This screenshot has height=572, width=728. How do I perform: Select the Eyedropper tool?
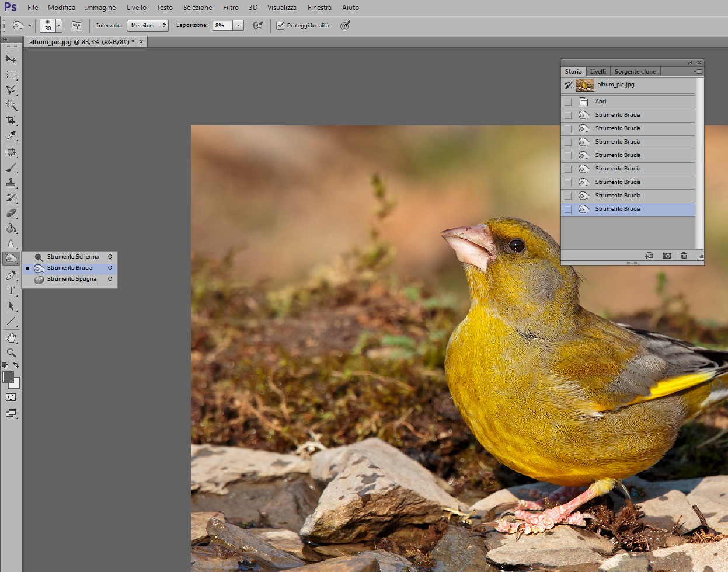[11, 135]
